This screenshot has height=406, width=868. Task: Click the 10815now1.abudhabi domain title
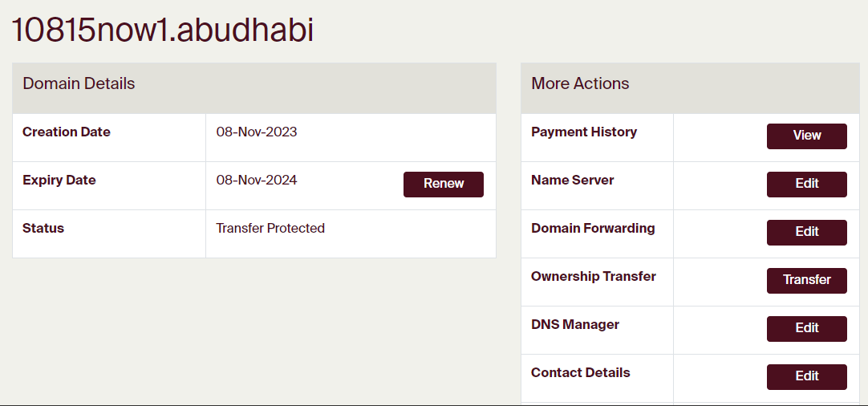click(x=162, y=30)
